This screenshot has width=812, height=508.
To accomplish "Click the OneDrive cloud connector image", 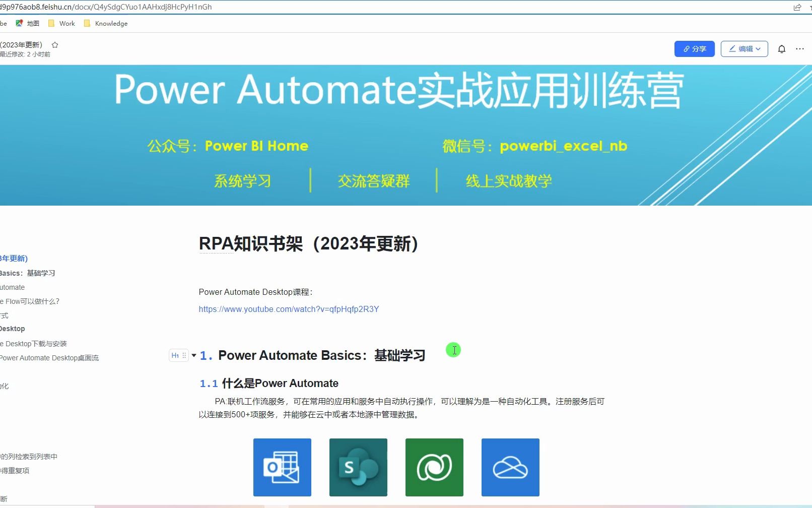I will coord(510,467).
